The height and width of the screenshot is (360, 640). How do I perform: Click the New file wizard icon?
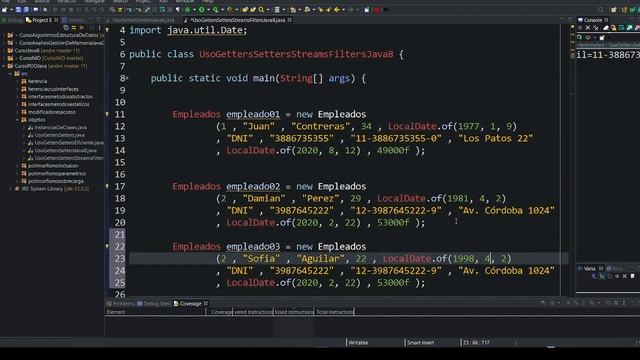point(4,10)
